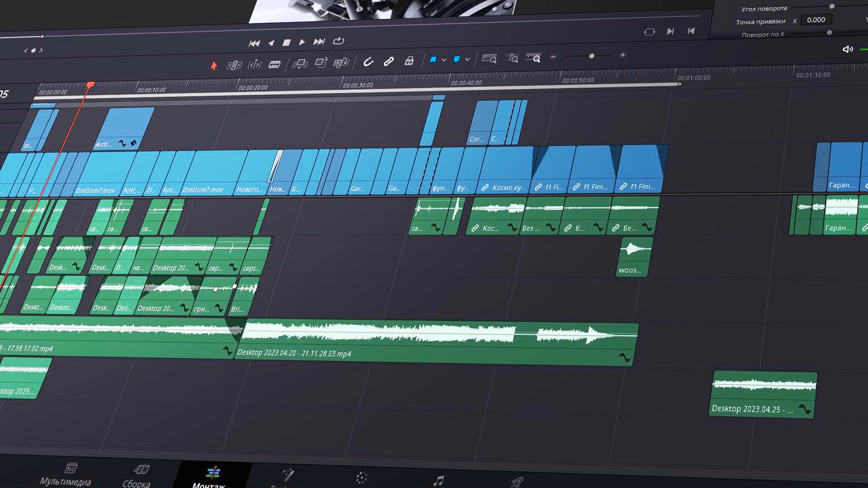Toggle the position lock icon
The image size is (868, 488).
[x=409, y=61]
